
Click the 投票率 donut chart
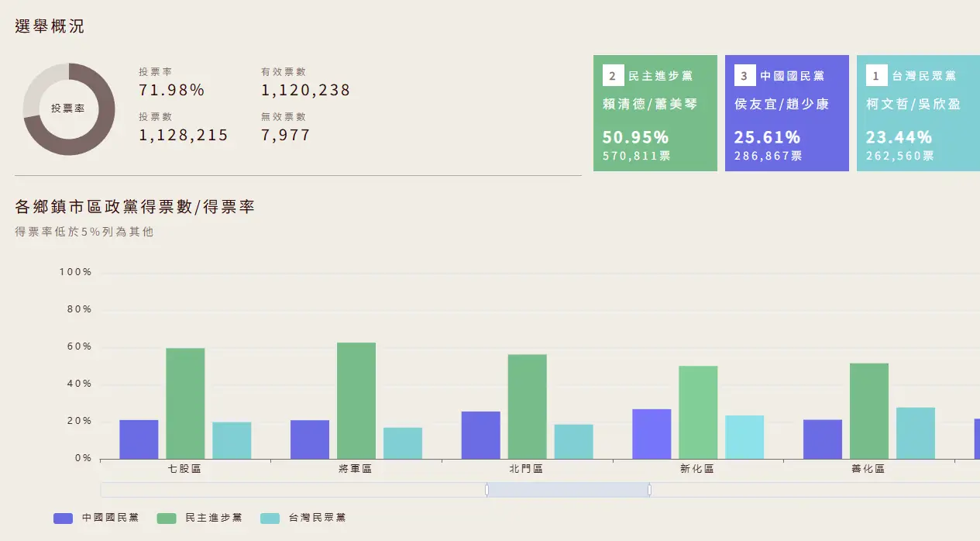(x=69, y=109)
